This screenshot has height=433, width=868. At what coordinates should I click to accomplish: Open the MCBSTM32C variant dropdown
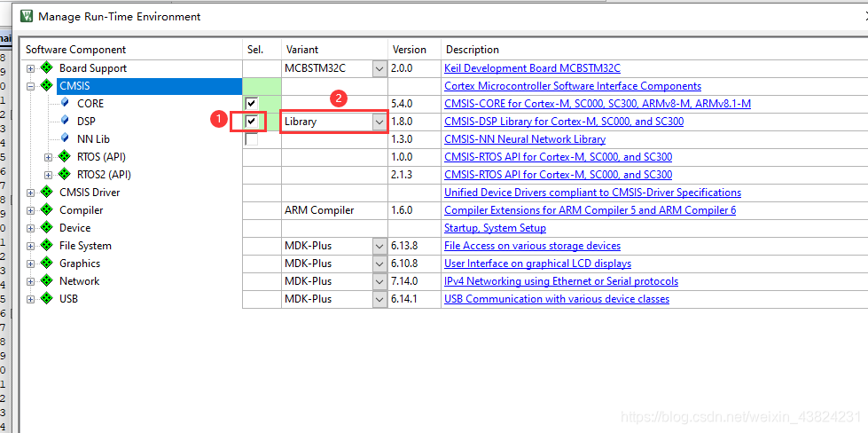(x=379, y=68)
